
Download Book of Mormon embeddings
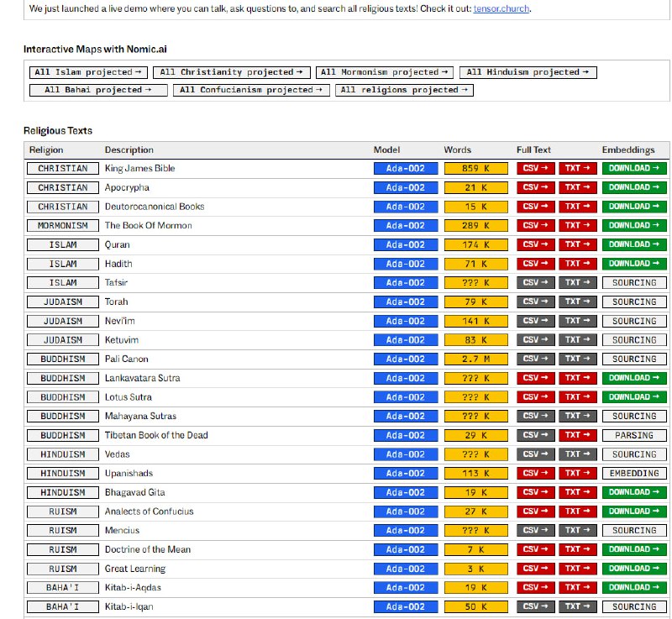tap(634, 226)
